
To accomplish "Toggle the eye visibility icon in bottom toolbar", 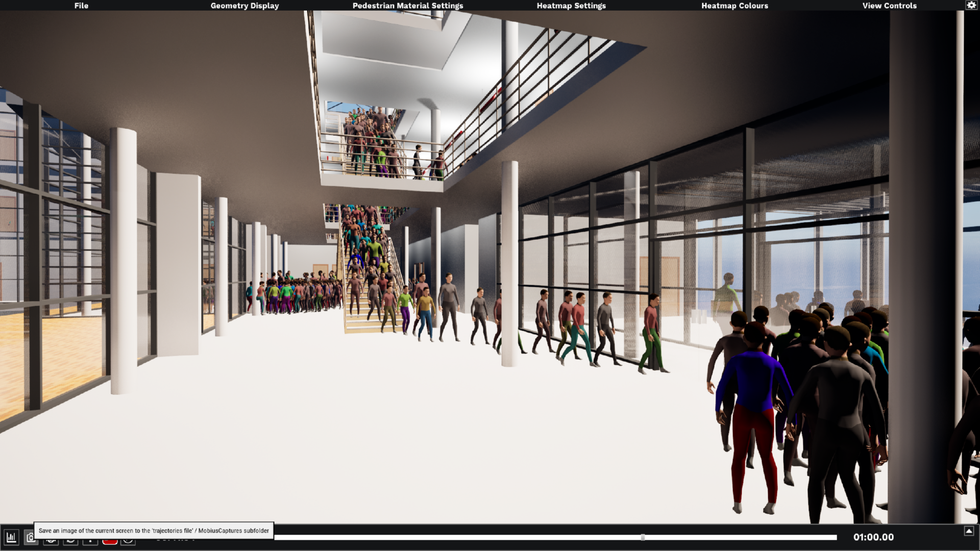I will click(51, 541).
